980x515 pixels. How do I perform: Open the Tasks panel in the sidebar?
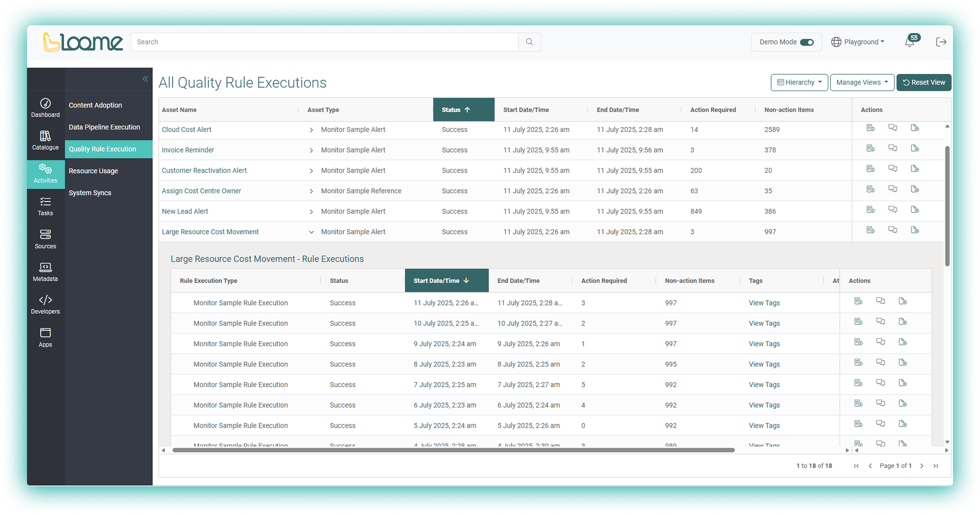click(x=45, y=206)
